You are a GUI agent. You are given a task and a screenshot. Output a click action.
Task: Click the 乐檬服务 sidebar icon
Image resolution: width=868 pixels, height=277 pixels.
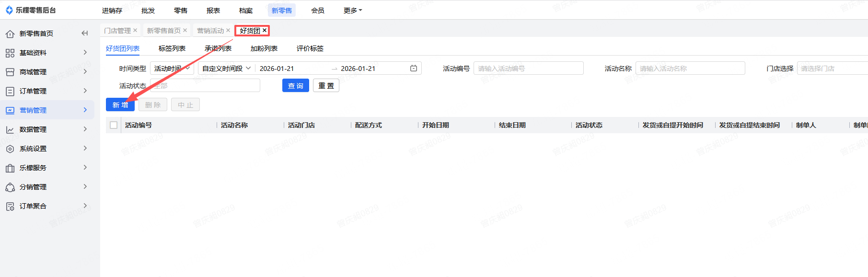pyautogui.click(x=10, y=168)
